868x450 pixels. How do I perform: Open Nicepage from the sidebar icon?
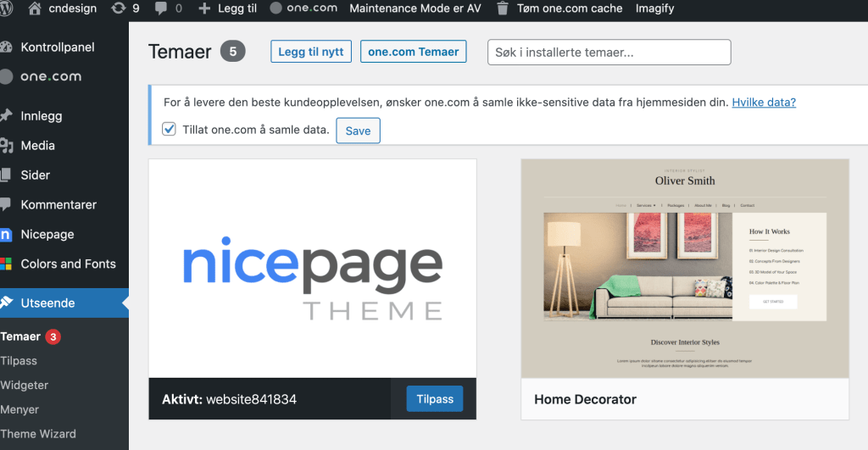(x=7, y=235)
